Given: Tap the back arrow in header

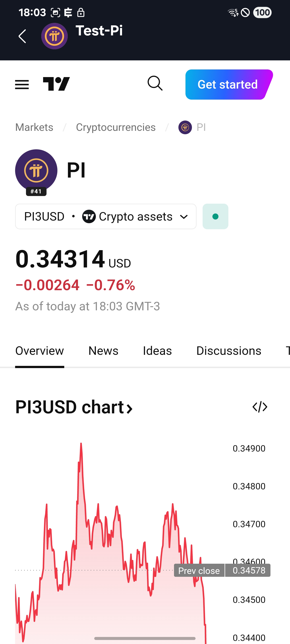Looking at the screenshot, I should [22, 36].
